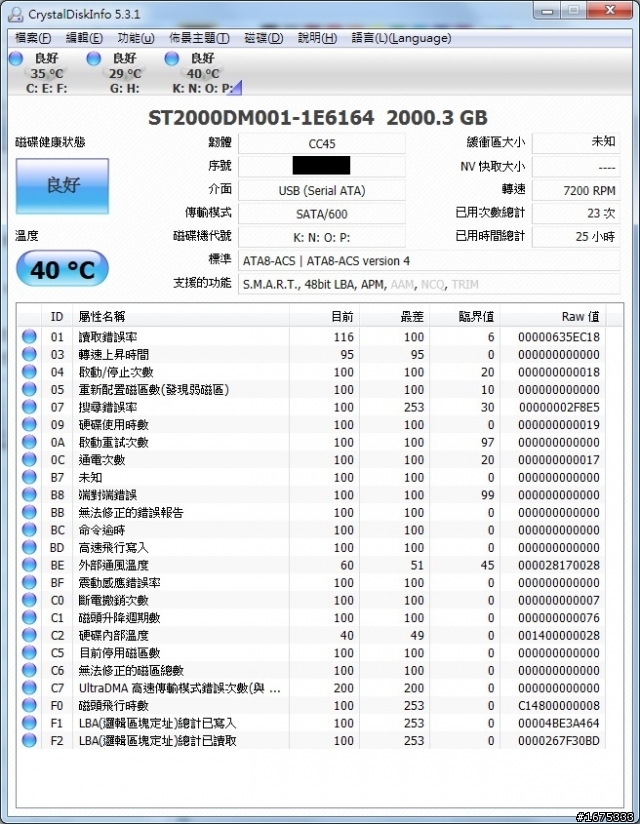
Task: Click status icon for 03 轉速上昇時間
Action: [29, 354]
